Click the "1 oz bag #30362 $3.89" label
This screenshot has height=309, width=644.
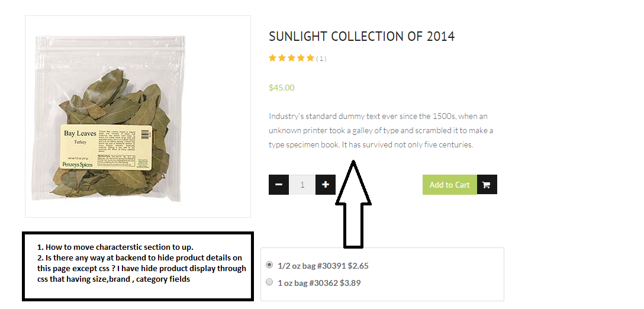pyautogui.click(x=319, y=283)
